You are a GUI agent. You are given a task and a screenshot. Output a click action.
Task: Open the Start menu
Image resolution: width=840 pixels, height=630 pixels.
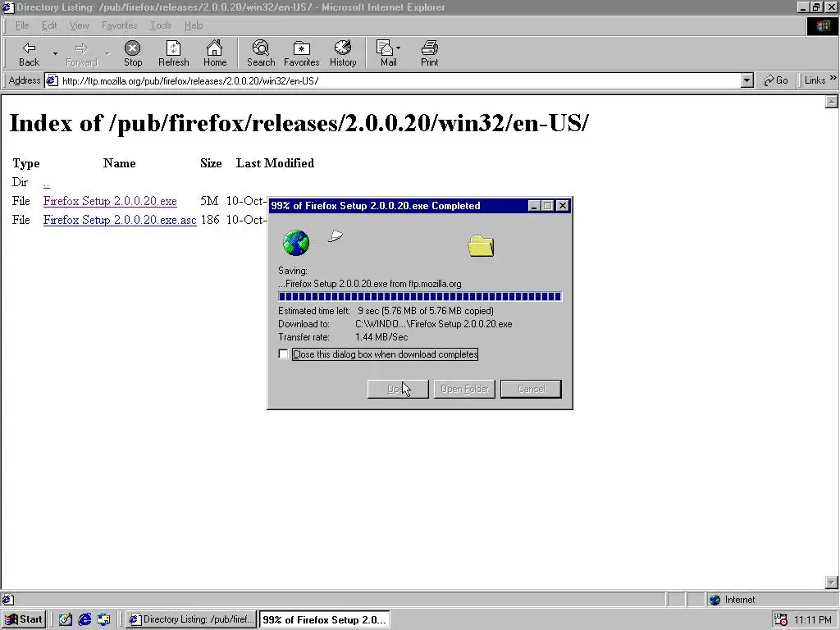(x=24, y=619)
